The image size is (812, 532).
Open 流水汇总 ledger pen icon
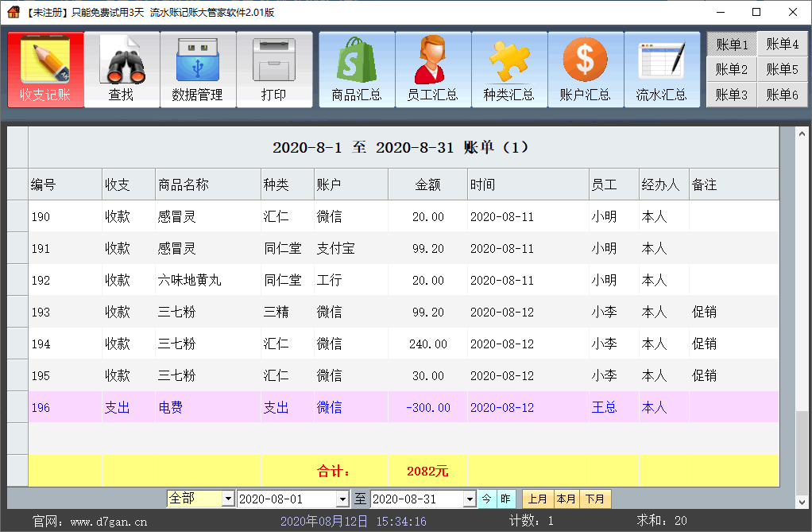tap(661, 69)
